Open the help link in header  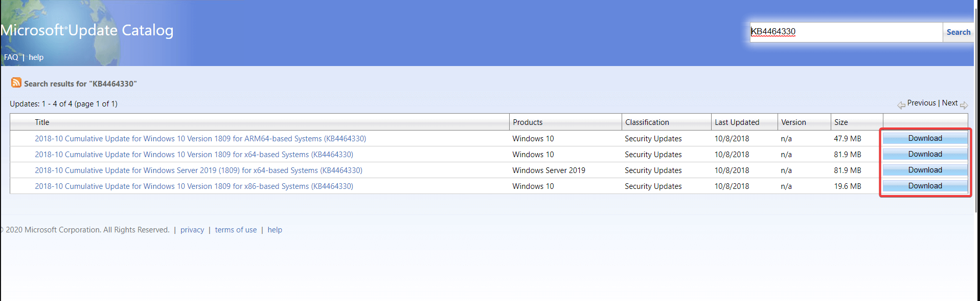coord(36,57)
